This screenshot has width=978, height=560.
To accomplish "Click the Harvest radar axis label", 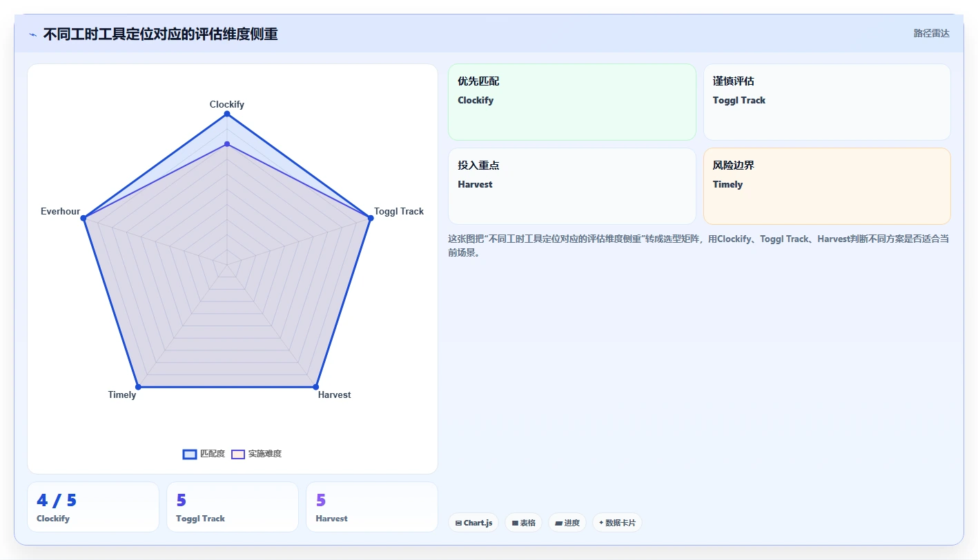I will click(x=334, y=394).
